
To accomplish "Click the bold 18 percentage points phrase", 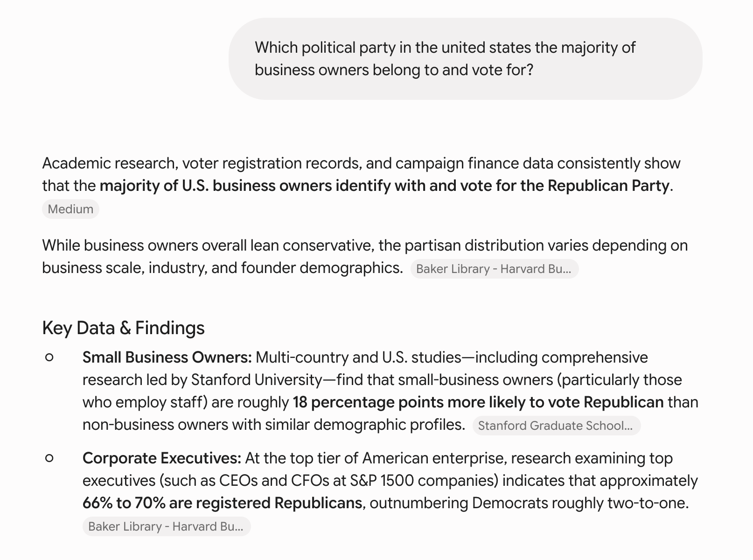I will coord(478,402).
